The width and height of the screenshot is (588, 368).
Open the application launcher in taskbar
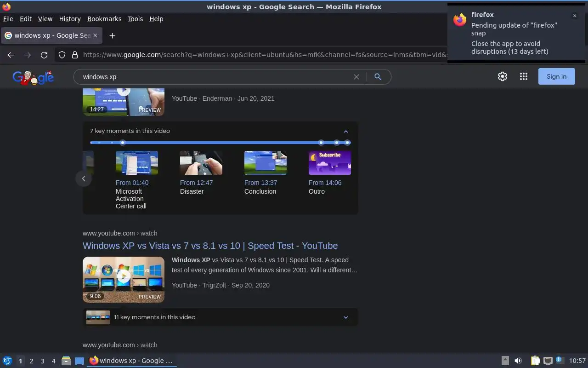pos(7,361)
